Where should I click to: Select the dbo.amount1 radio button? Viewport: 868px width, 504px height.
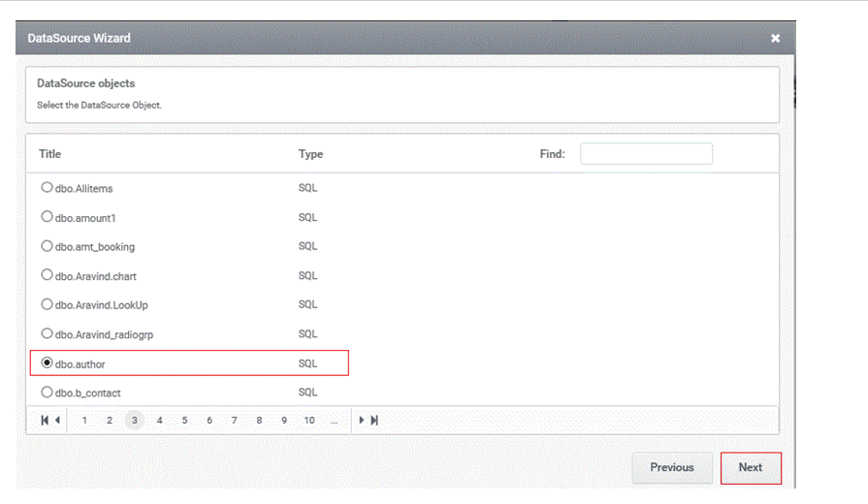tap(48, 217)
